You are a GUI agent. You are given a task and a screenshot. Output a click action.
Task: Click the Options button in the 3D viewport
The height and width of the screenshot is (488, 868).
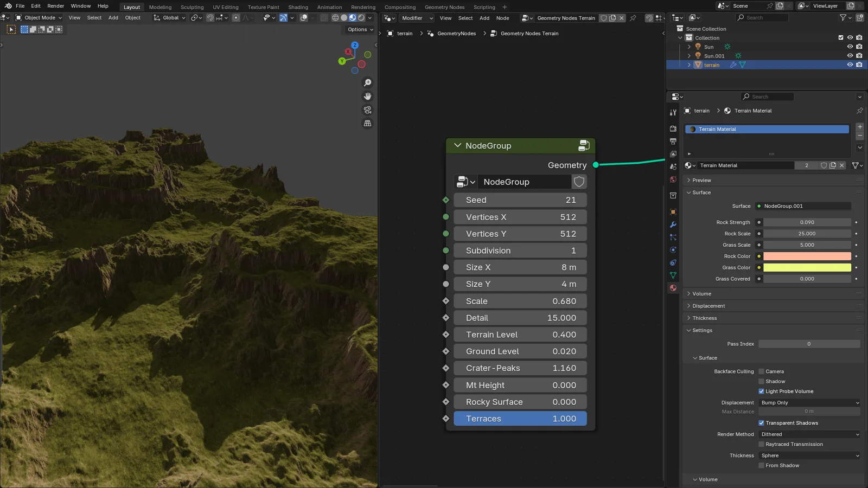359,29
